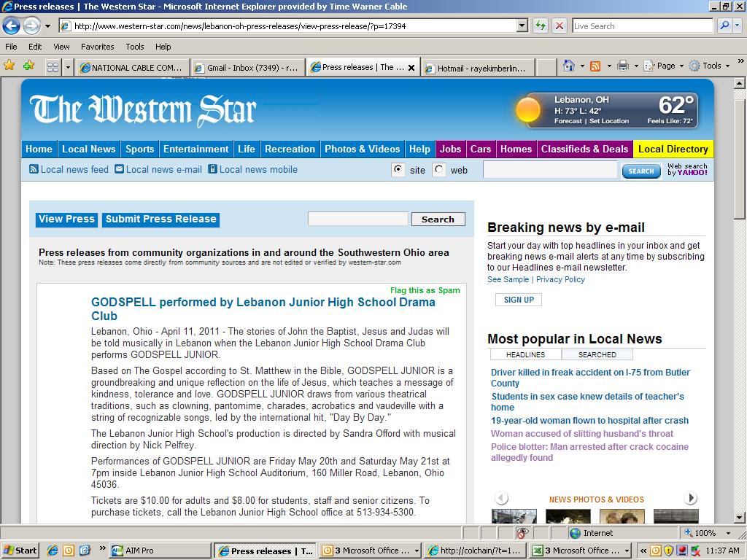Open first news photo thumbnail
This screenshot has height=560, width=747.
[514, 516]
